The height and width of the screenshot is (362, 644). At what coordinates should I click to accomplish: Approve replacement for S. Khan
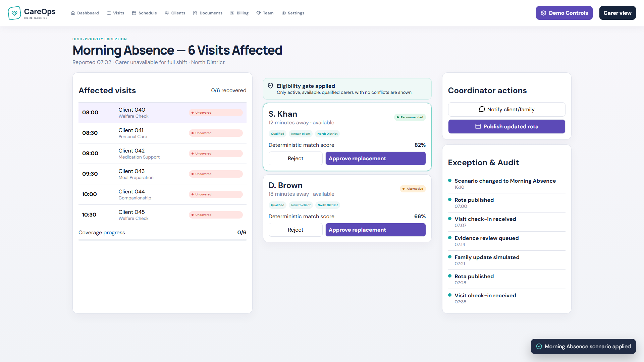[x=376, y=159]
